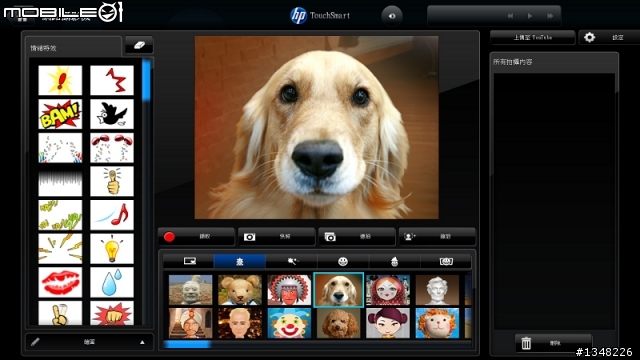Select the blue water drops effect

click(x=112, y=282)
